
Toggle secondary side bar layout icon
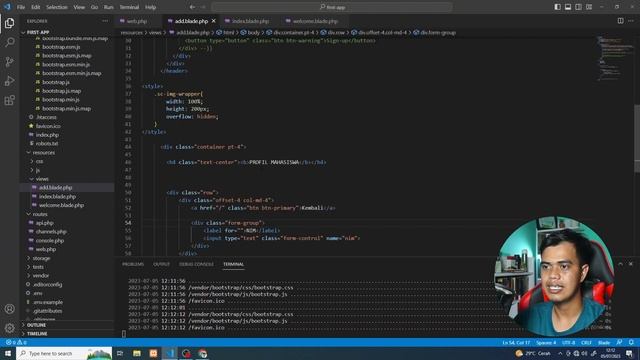[578, 7]
